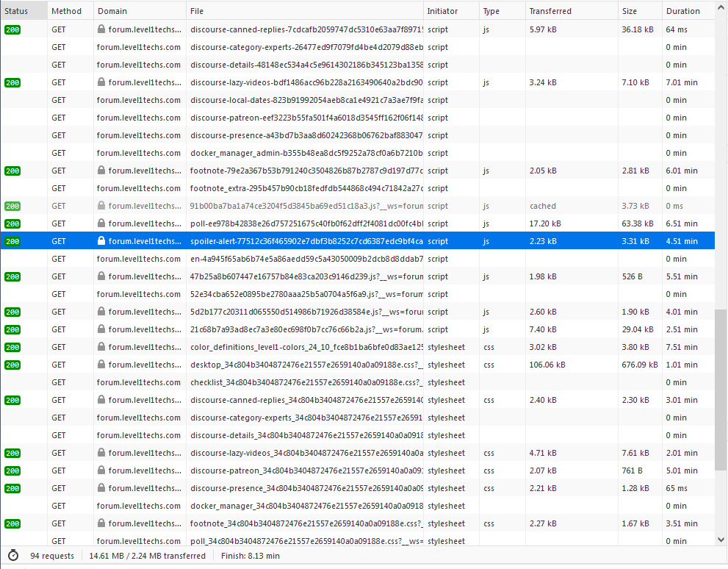Click the lock icon on the footnote-79e2a367 row
728x569 pixels.
[101, 171]
